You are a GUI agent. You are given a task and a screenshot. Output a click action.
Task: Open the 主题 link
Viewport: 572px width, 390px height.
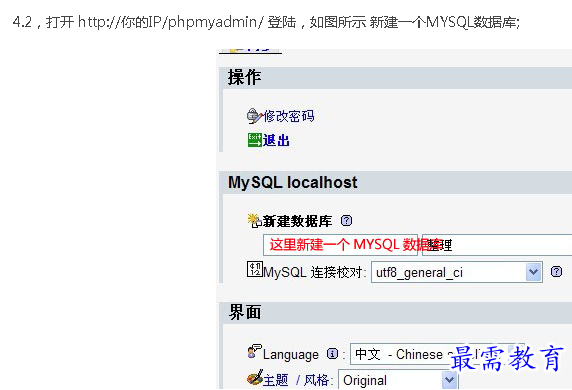tap(275, 380)
